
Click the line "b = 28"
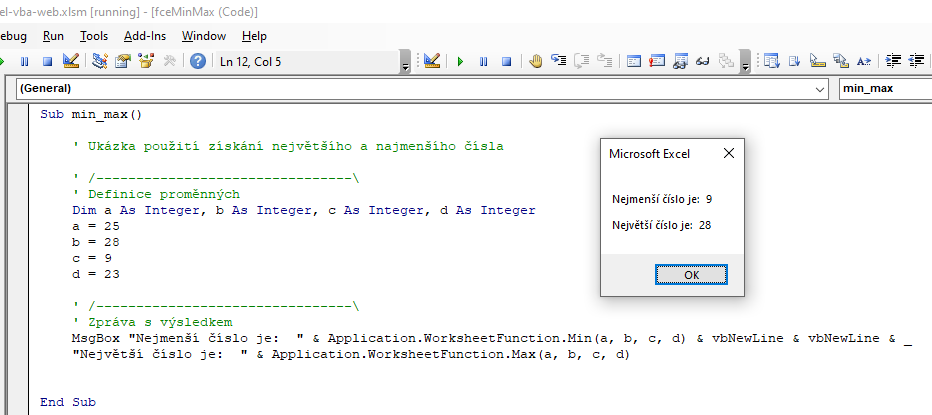pyautogui.click(x=96, y=243)
